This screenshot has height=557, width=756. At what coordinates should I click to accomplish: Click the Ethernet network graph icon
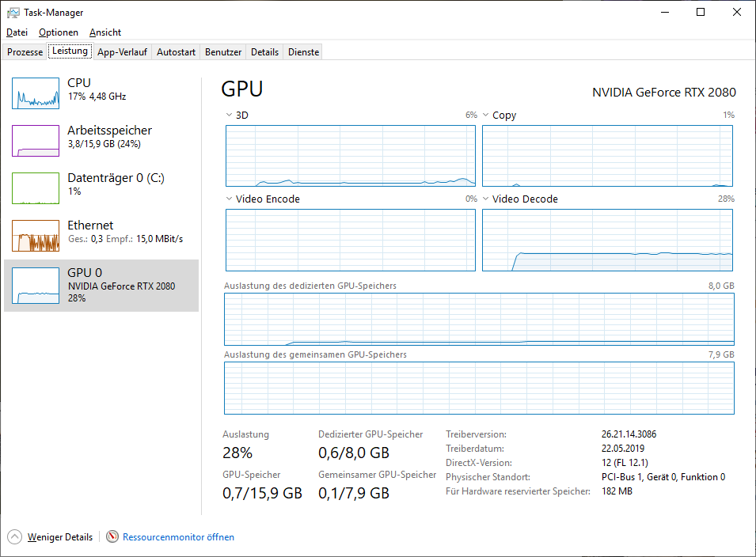coord(36,236)
